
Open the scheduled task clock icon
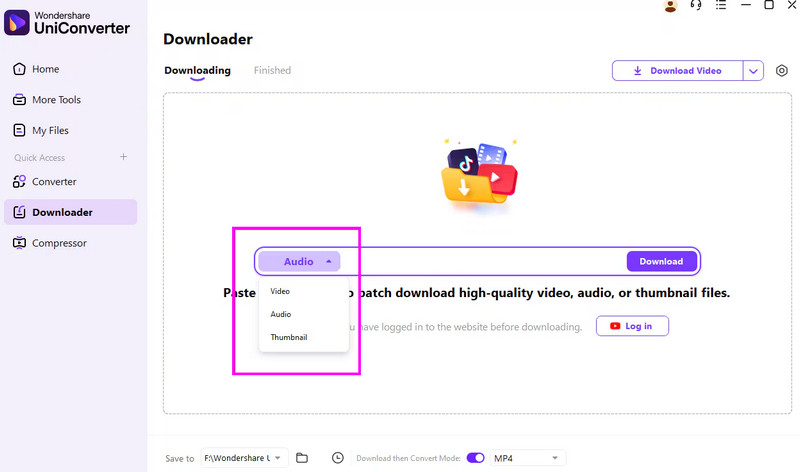[337, 458]
